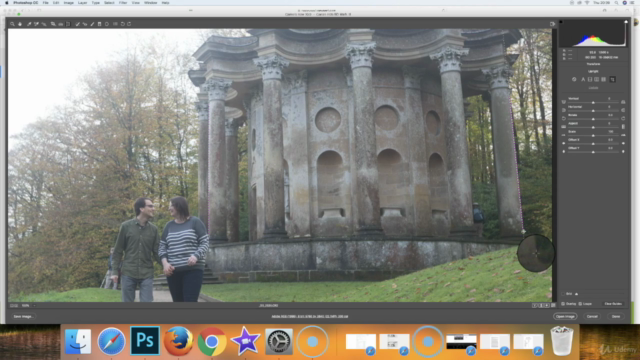Apply Auto Upright correction
Screen dimensions: 640x360
click(x=583, y=79)
